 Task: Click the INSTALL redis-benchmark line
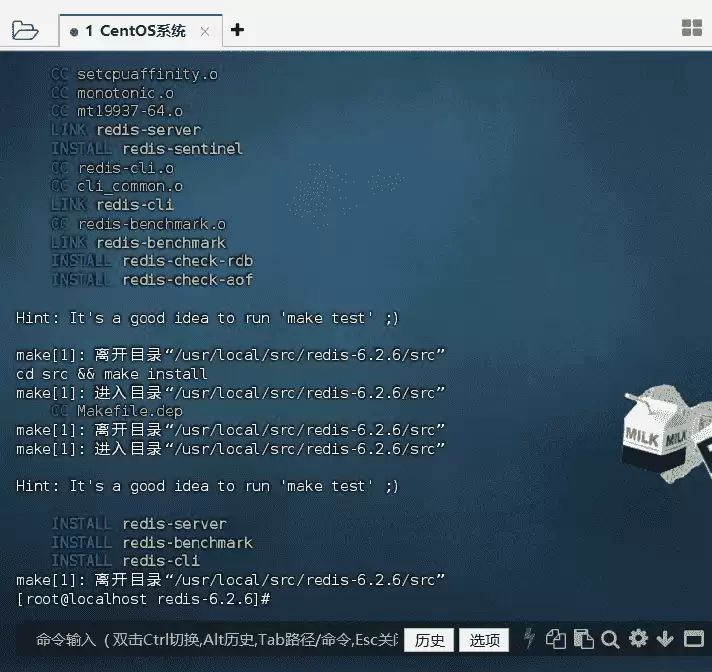[x=152, y=543]
